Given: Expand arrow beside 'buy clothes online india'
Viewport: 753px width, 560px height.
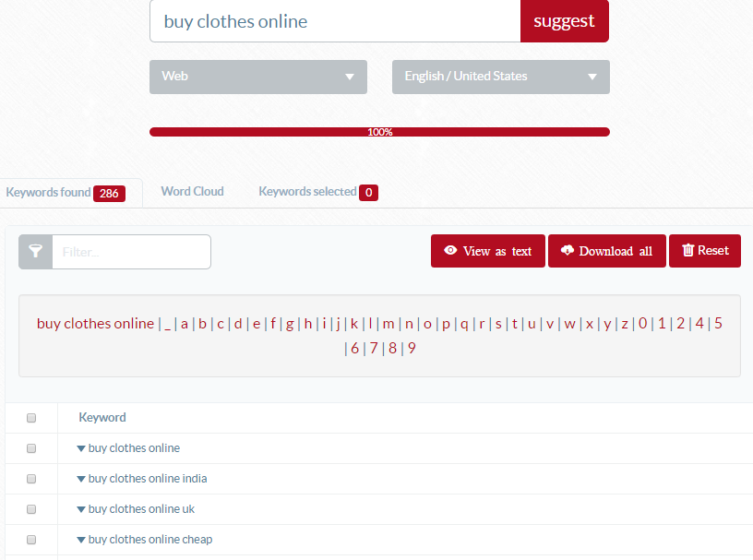Looking at the screenshot, I should 81,479.
